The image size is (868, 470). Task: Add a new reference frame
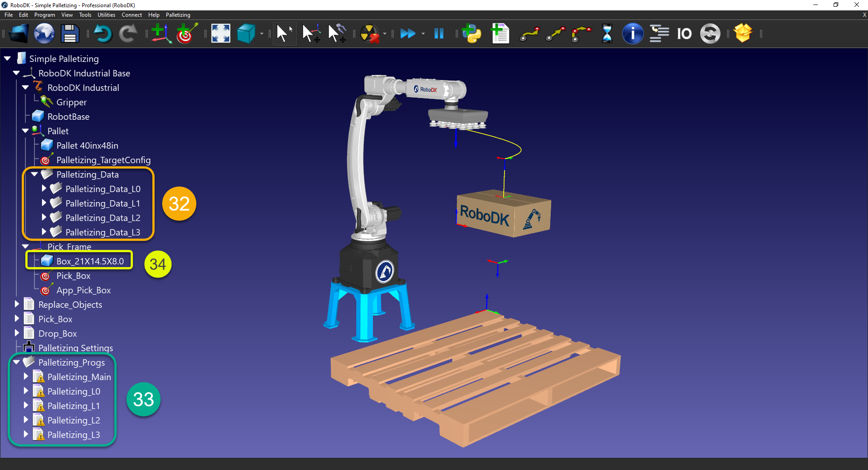(161, 33)
